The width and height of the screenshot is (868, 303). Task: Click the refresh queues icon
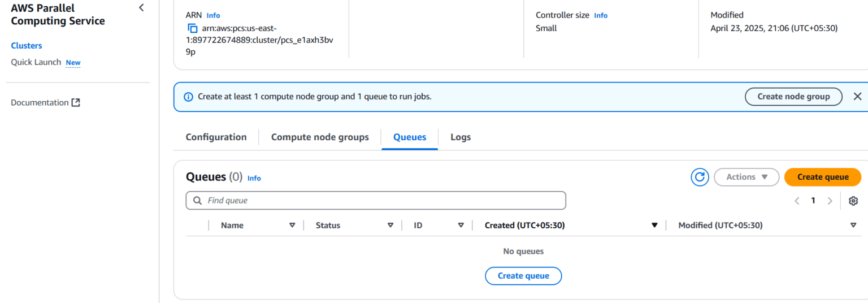coord(700,177)
